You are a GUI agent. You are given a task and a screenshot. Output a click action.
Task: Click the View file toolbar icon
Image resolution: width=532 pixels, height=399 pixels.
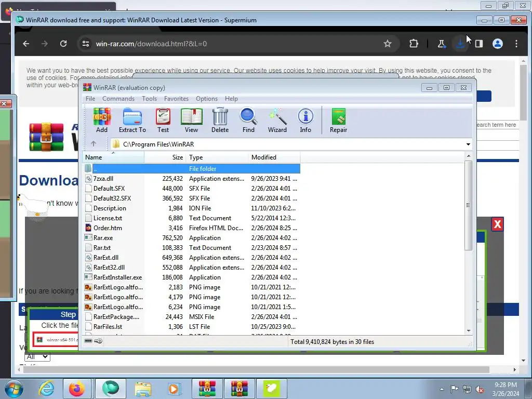pos(191,120)
